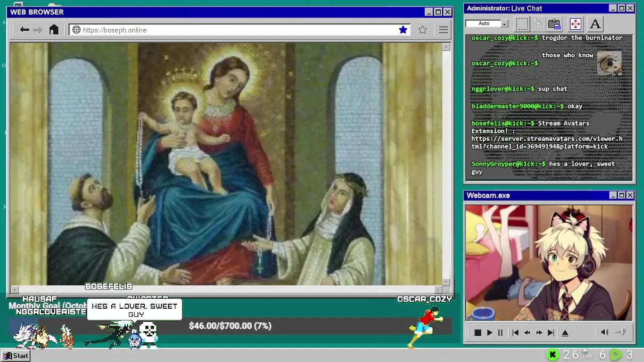Click the copy pages icon in Live Chat
The height and width of the screenshot is (362, 644).
click(538, 24)
